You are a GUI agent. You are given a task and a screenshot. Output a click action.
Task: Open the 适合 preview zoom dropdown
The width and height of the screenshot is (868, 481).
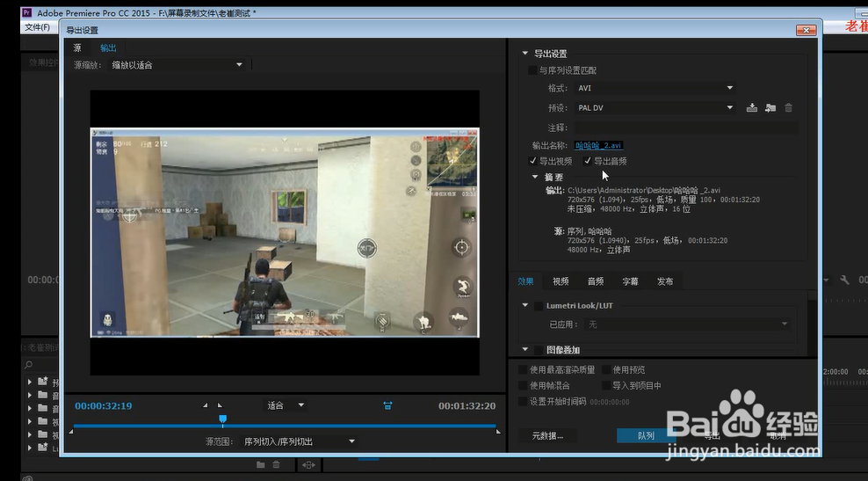click(x=286, y=405)
